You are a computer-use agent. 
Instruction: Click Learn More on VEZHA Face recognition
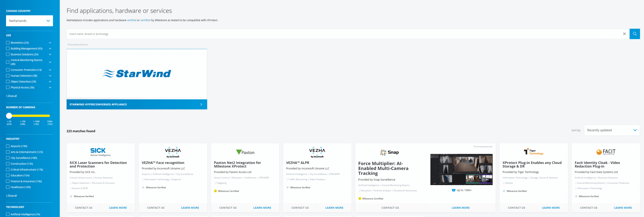point(190,207)
